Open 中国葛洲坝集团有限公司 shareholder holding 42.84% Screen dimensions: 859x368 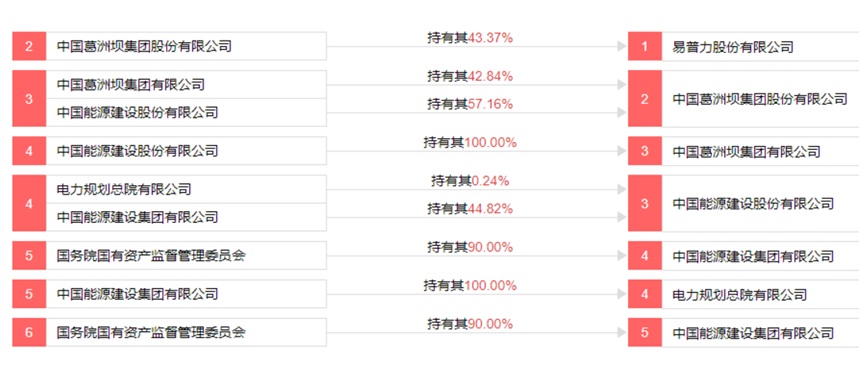click(131, 85)
